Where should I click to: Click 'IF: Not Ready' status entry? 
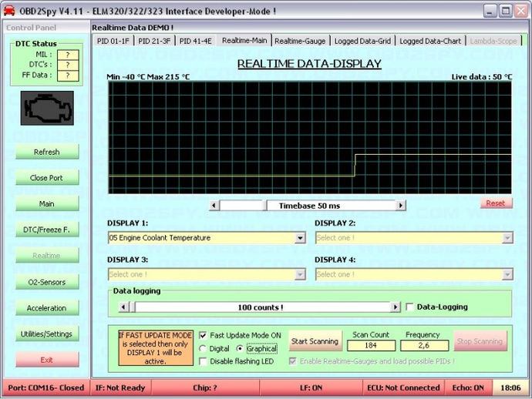(120, 387)
